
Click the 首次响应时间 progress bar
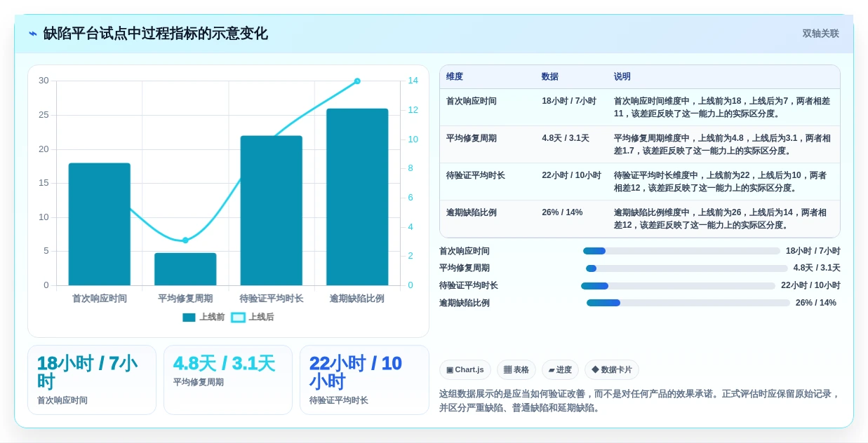click(681, 251)
